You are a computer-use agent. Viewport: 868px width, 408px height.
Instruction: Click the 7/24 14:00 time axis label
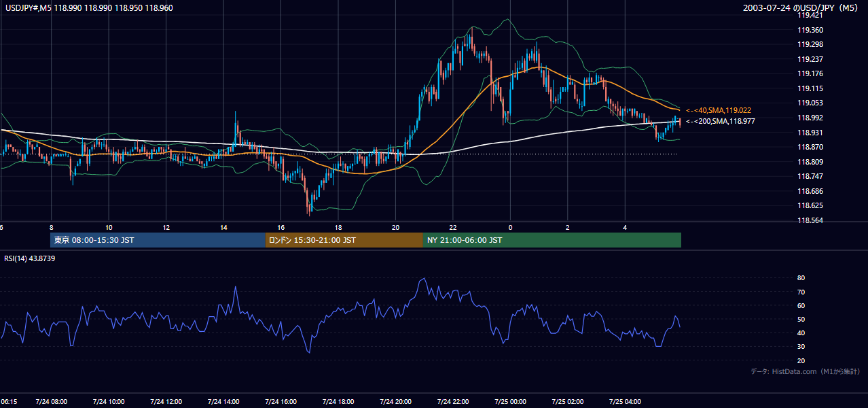click(x=223, y=402)
